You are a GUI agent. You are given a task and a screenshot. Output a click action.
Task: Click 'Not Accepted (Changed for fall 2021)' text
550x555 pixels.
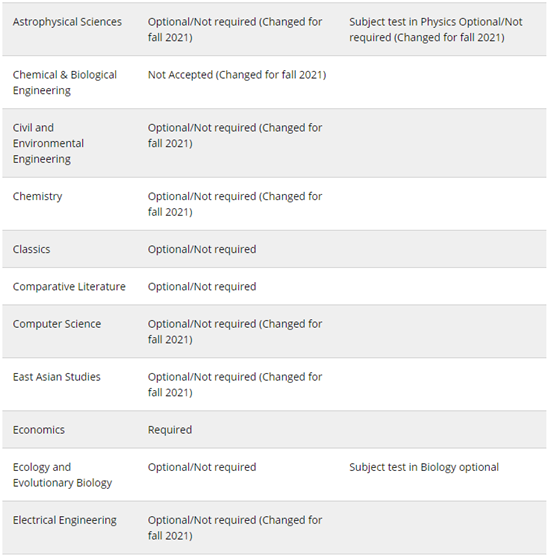click(x=237, y=75)
